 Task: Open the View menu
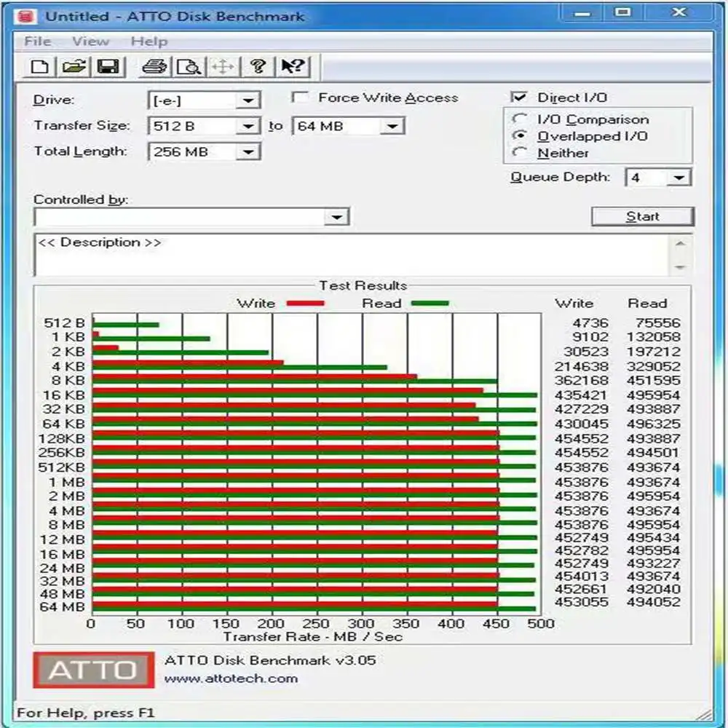click(x=90, y=41)
